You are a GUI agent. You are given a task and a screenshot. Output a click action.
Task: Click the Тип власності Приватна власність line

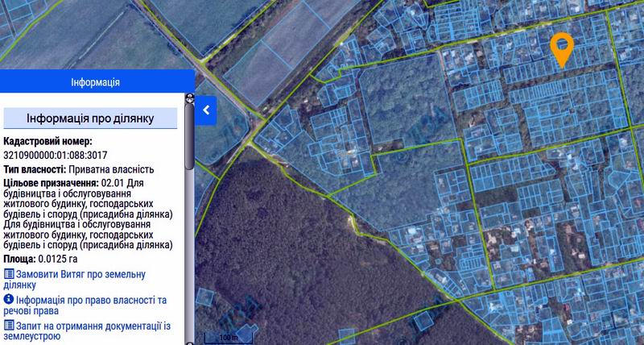tap(79, 169)
